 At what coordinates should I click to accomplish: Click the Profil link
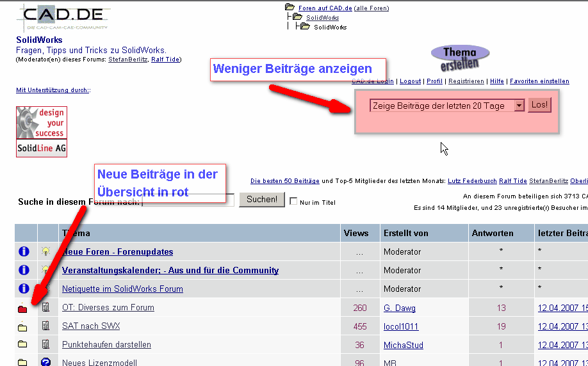[x=435, y=81]
